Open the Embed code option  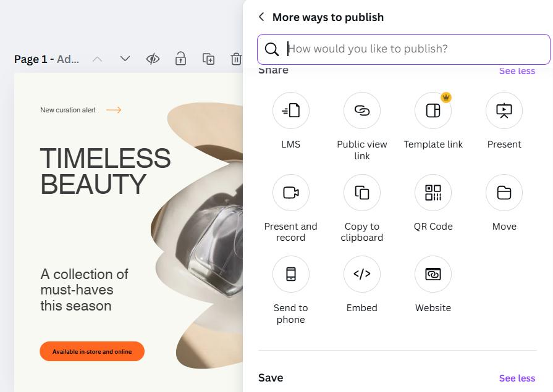coord(361,274)
